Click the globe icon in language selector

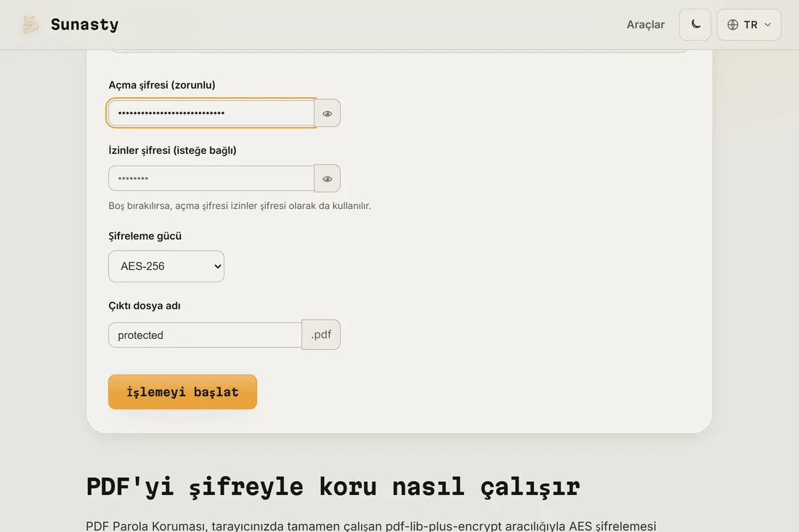click(x=733, y=25)
